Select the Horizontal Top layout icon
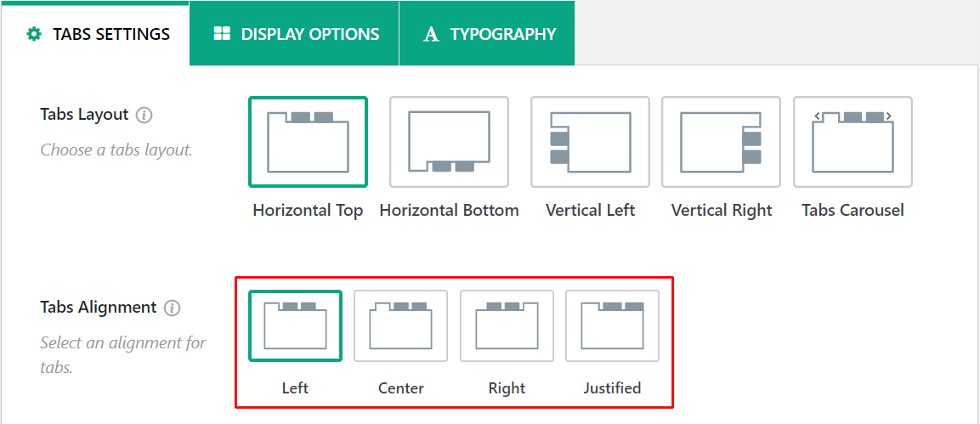980x424 pixels. pos(308,142)
